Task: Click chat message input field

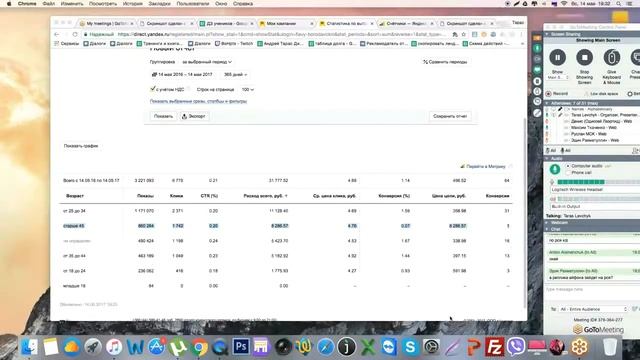Action: [x=592, y=295]
